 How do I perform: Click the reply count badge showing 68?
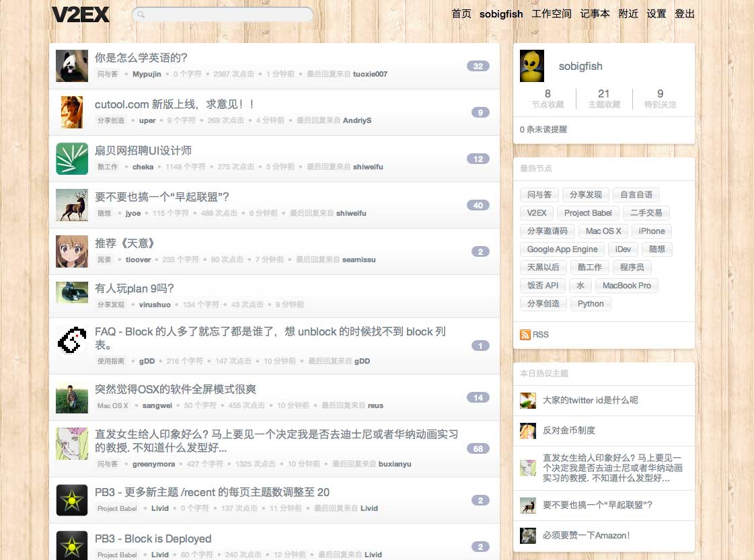[478, 448]
